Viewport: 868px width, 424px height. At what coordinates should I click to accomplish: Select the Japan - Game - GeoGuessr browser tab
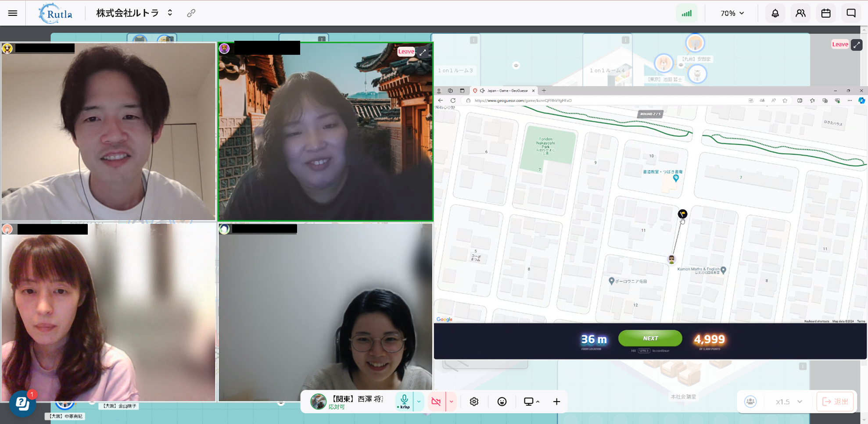coord(507,91)
